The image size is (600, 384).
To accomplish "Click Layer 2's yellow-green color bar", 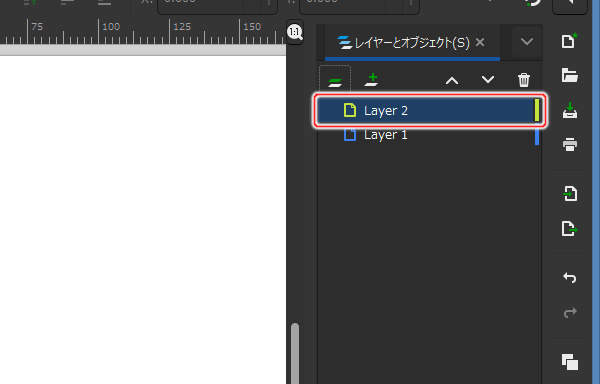I will 537,111.
